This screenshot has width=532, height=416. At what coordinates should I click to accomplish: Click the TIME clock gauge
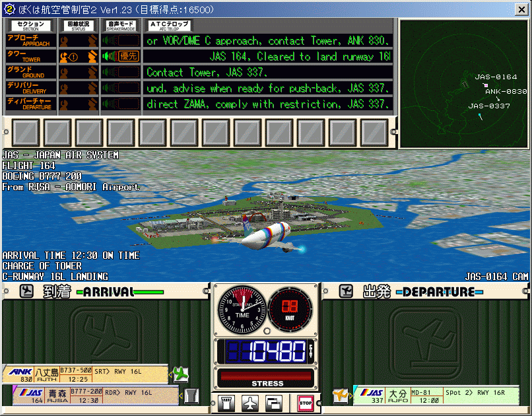pyautogui.click(x=242, y=310)
